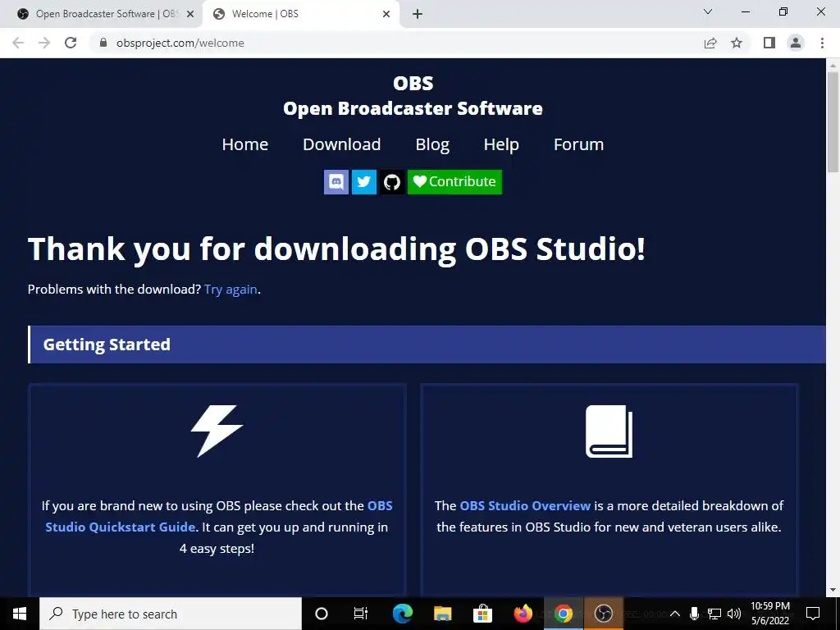Launch Microsoft Edge from taskbar
This screenshot has width=840, height=630.
[x=403, y=614]
